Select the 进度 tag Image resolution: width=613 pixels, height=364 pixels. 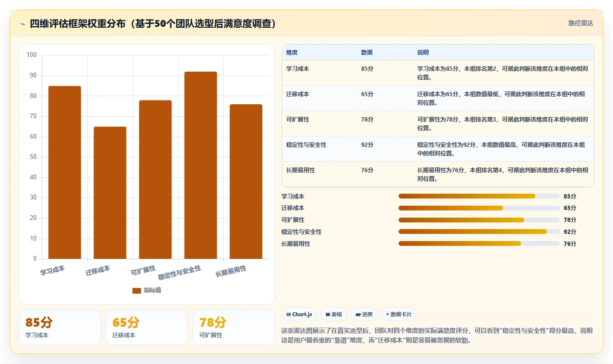(x=364, y=314)
